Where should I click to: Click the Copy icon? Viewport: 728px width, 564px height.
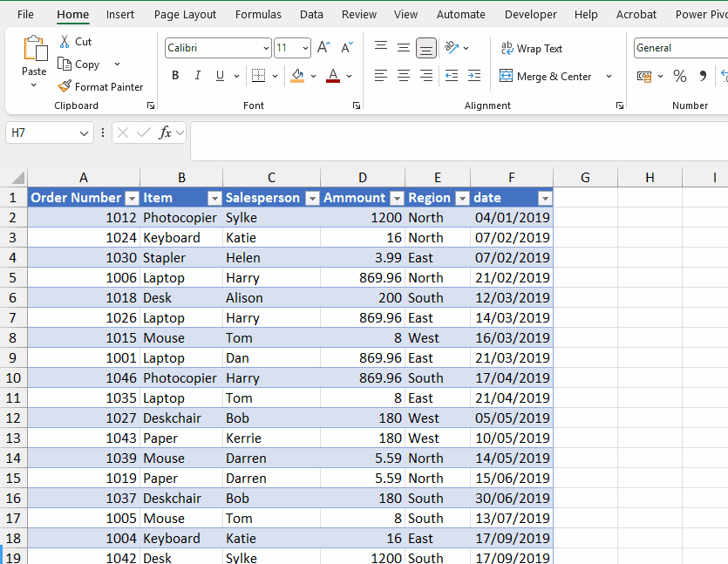tap(63, 64)
